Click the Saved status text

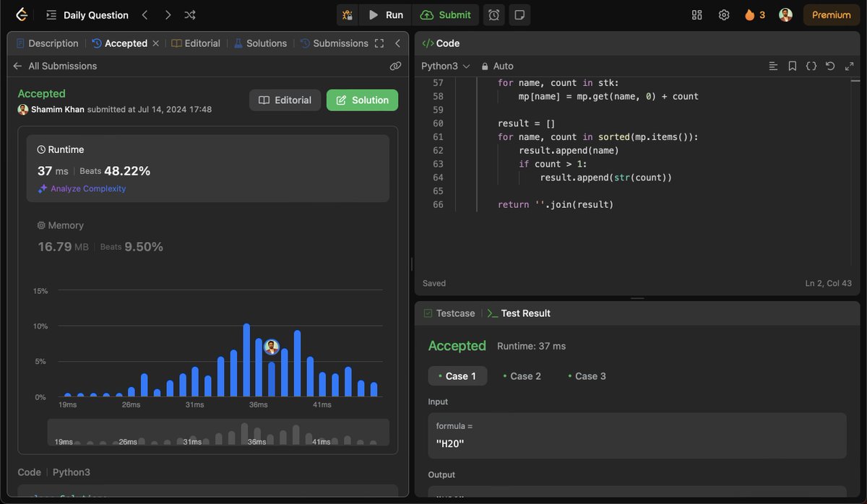click(x=434, y=283)
